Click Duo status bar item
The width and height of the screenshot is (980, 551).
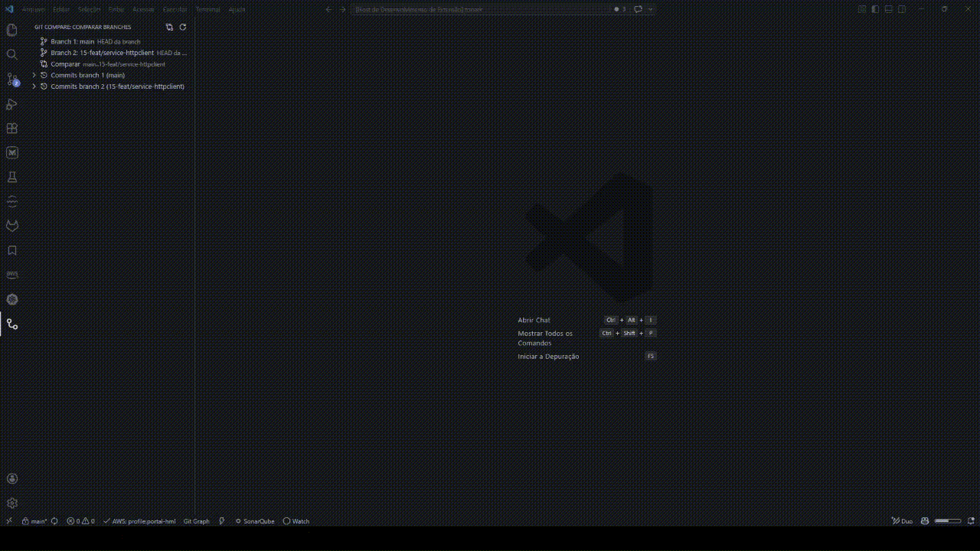point(902,521)
